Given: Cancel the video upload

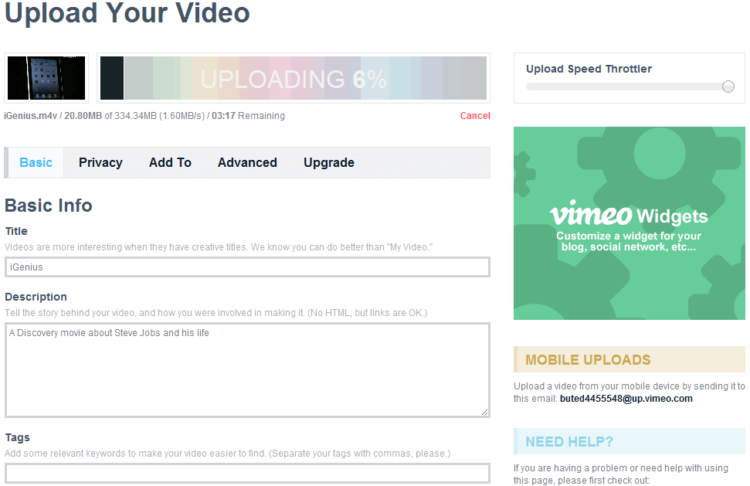Looking at the screenshot, I should (475, 116).
